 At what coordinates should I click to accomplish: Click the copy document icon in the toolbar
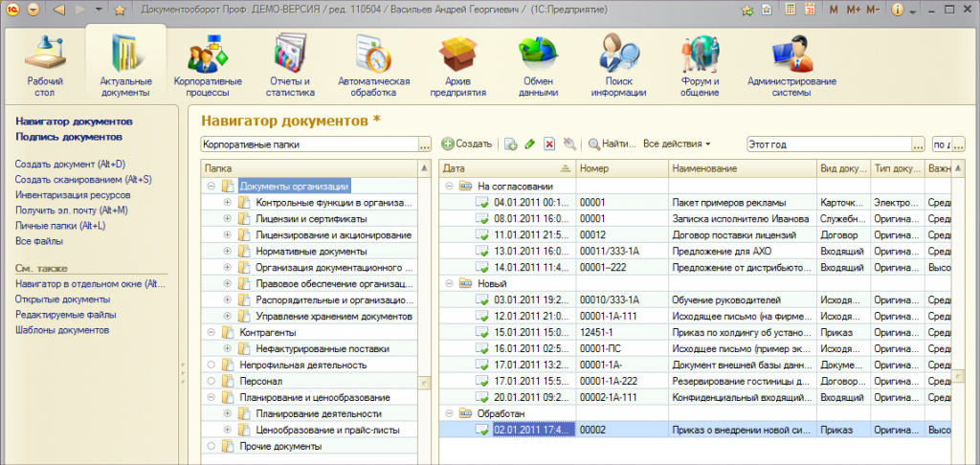pos(510,144)
